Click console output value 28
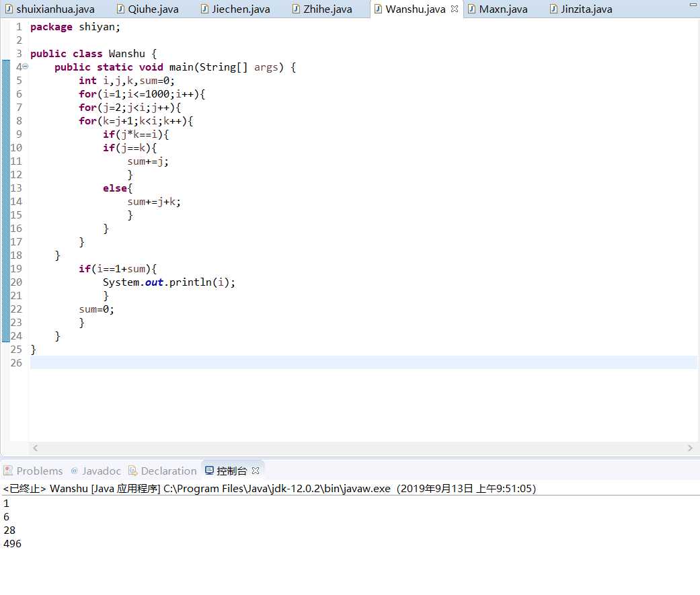The height and width of the screenshot is (595, 700). pos(9,530)
